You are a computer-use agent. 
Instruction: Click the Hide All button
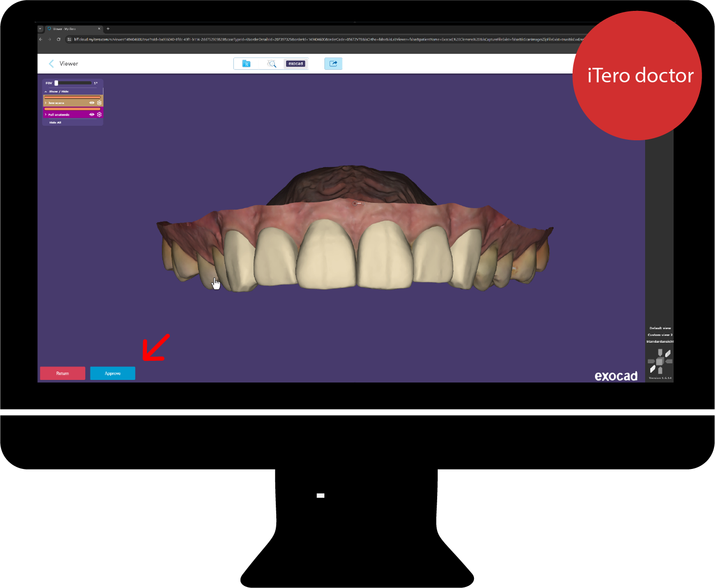point(55,123)
